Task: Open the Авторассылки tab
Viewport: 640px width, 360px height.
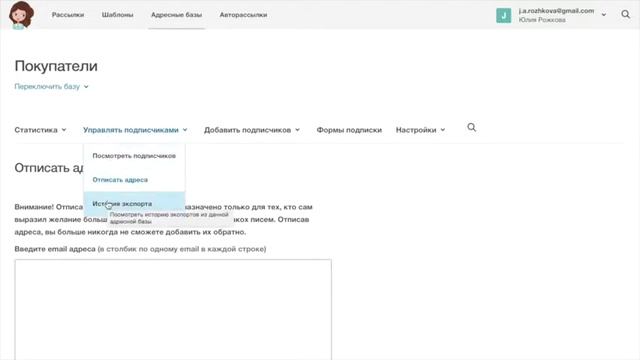Action: point(243,15)
